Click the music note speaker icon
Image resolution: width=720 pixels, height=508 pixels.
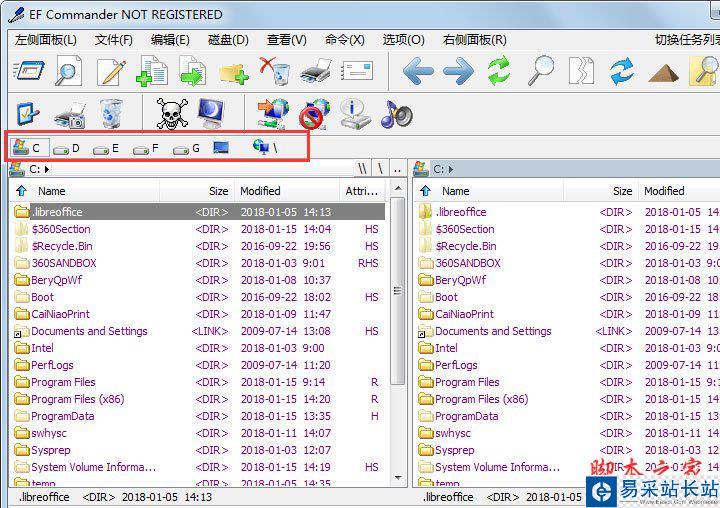[x=396, y=114]
